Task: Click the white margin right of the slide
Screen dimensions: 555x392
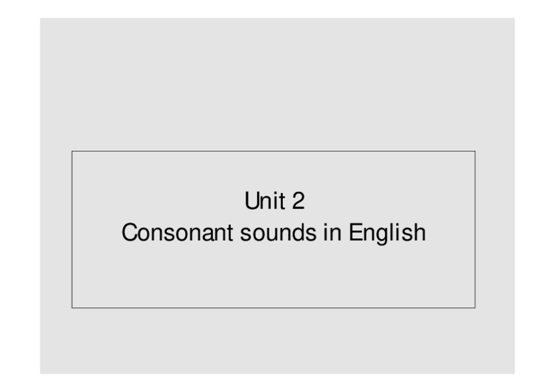Action: pyautogui.click(x=535, y=196)
